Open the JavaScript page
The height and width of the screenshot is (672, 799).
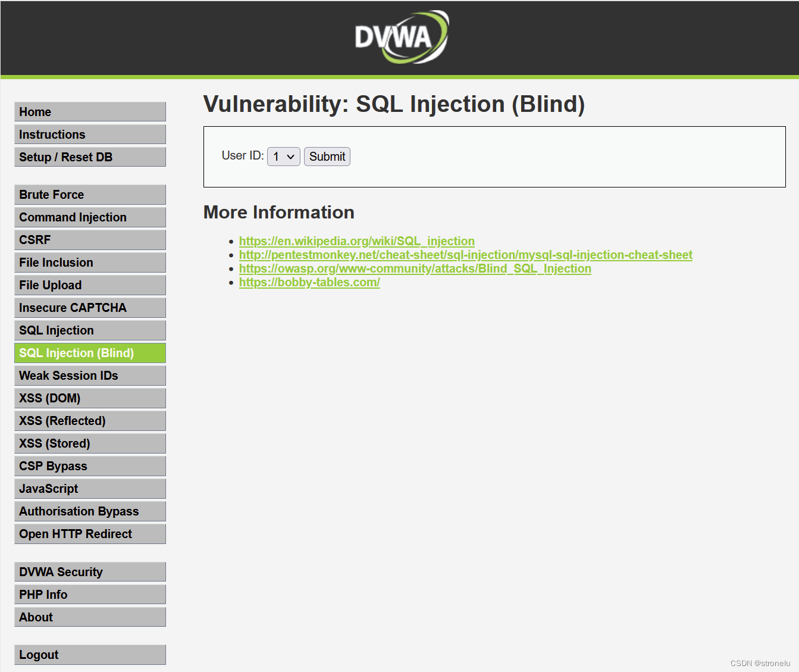tap(90, 489)
